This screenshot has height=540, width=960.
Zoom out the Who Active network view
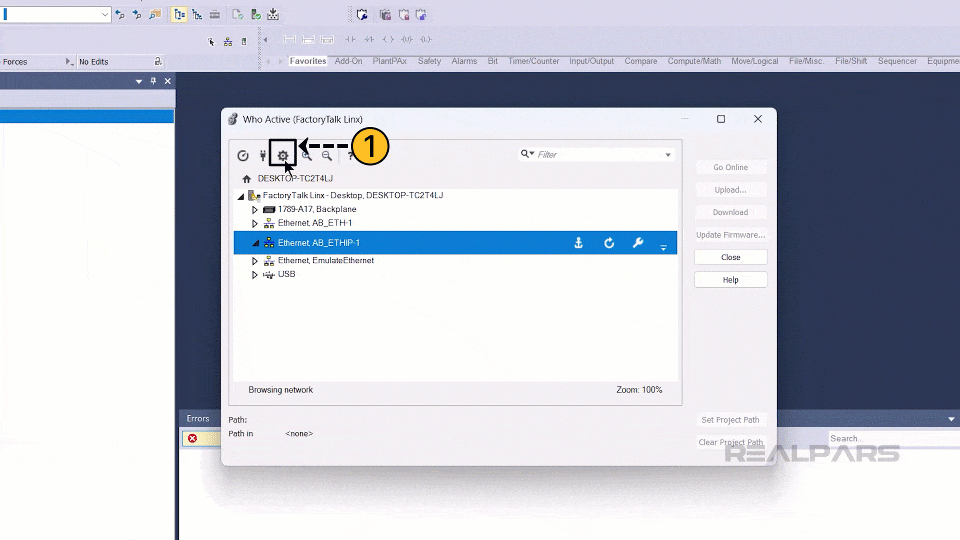(x=327, y=156)
